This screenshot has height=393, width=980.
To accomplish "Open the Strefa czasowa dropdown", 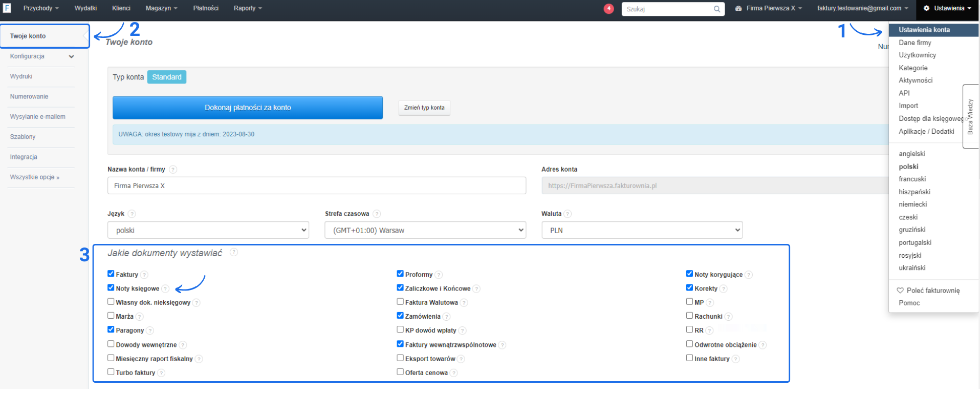I will pyautogui.click(x=425, y=230).
